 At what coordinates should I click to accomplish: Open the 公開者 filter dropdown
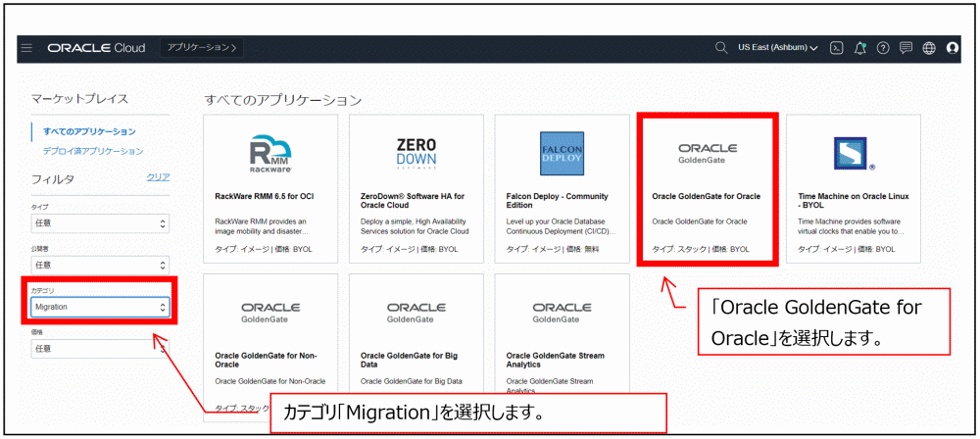pos(100,265)
